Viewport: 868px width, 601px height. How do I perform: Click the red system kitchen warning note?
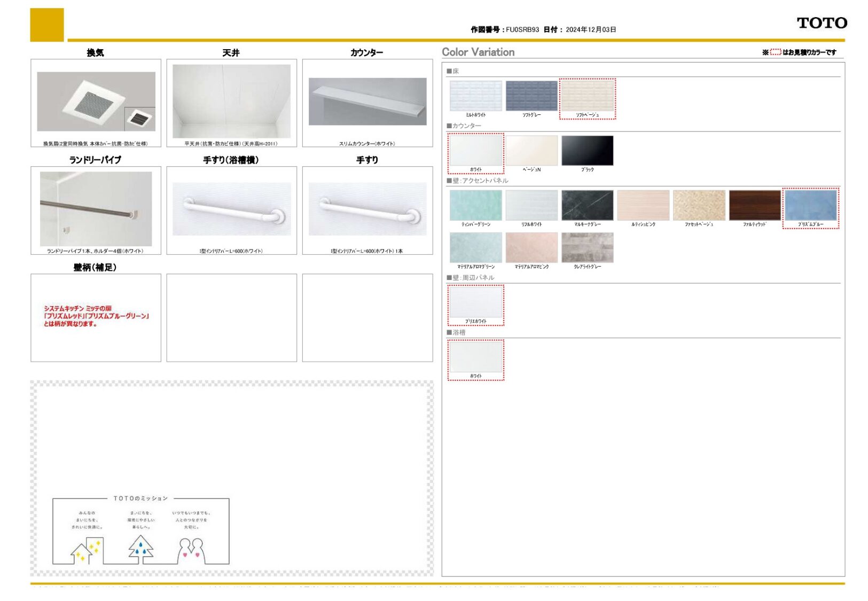coord(96,316)
